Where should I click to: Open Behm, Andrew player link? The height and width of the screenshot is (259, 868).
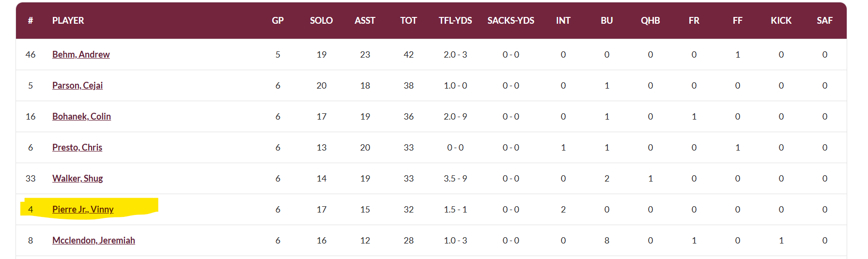click(x=81, y=55)
